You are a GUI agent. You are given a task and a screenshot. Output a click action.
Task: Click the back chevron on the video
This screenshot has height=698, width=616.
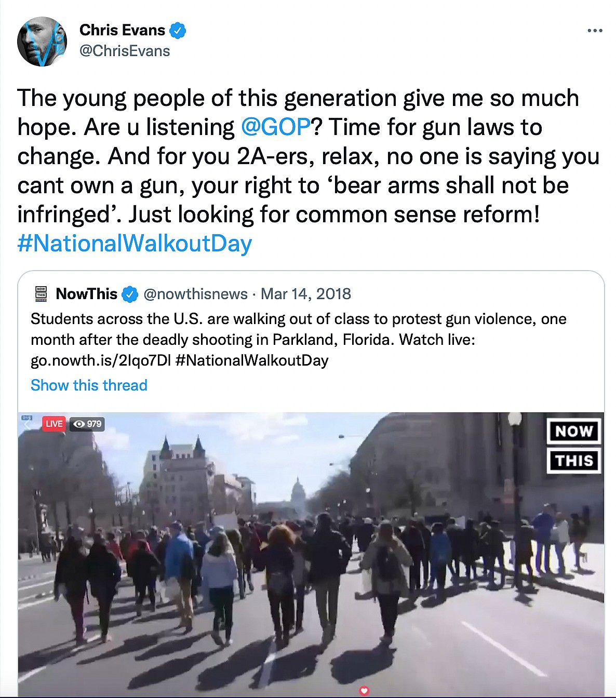click(x=28, y=424)
